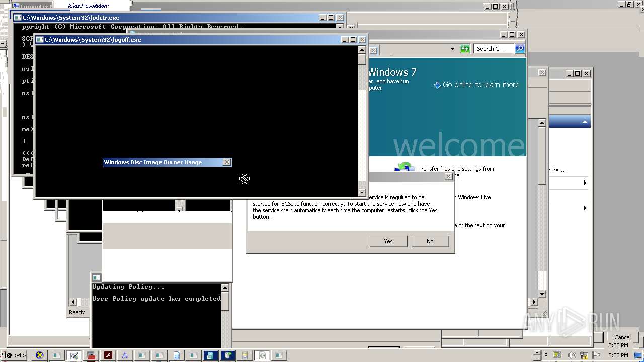Open the Fonts 'A' taskbar icon
The width and height of the screenshot is (644, 362).
[x=125, y=355]
